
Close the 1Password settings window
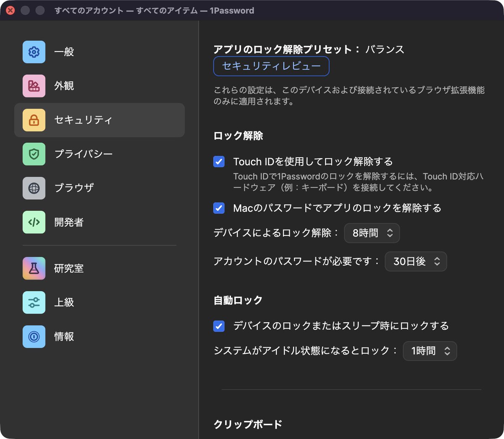10,10
